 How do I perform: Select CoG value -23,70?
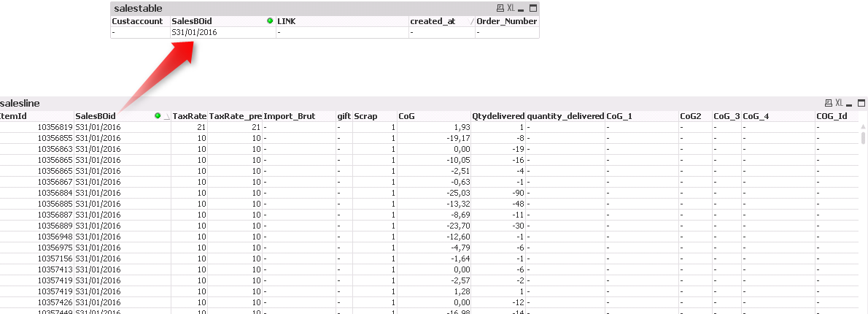tap(458, 226)
